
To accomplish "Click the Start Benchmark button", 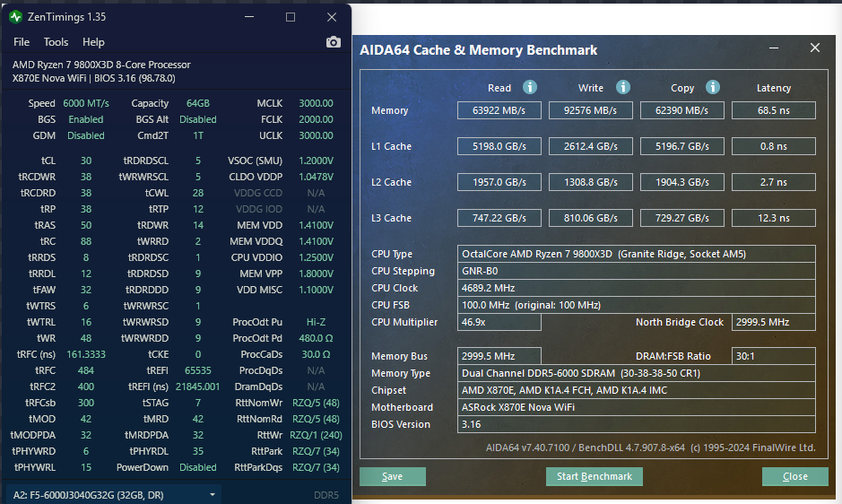I will pyautogui.click(x=595, y=476).
